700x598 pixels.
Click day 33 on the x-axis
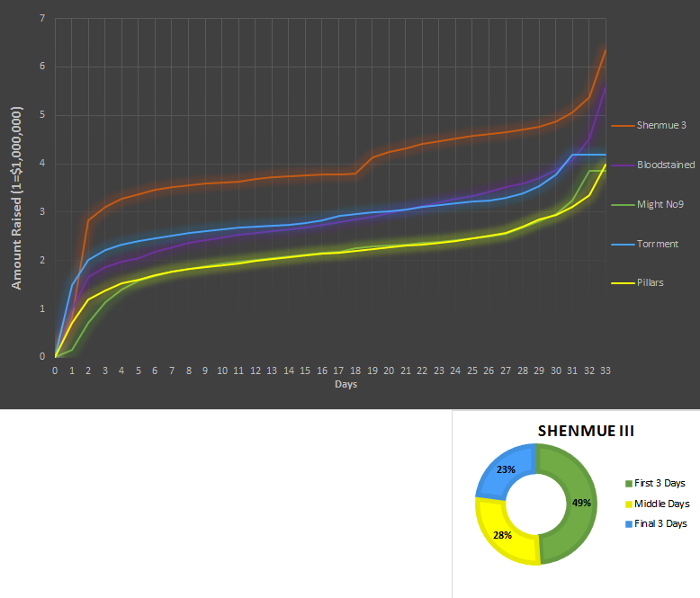coord(606,370)
